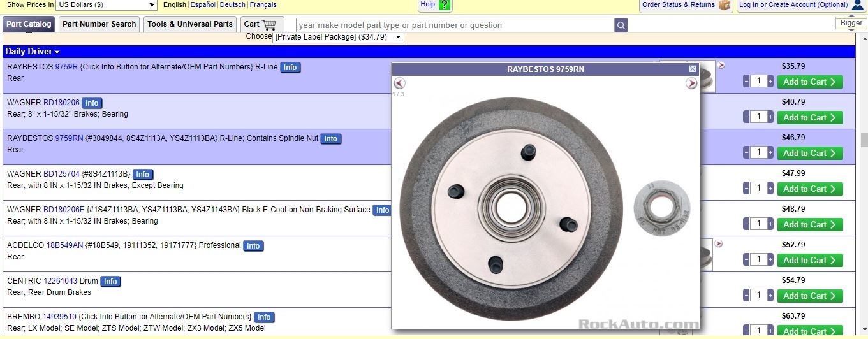Open Info for RAYBESTOS 9759RN
868x339 pixels.
330,139
